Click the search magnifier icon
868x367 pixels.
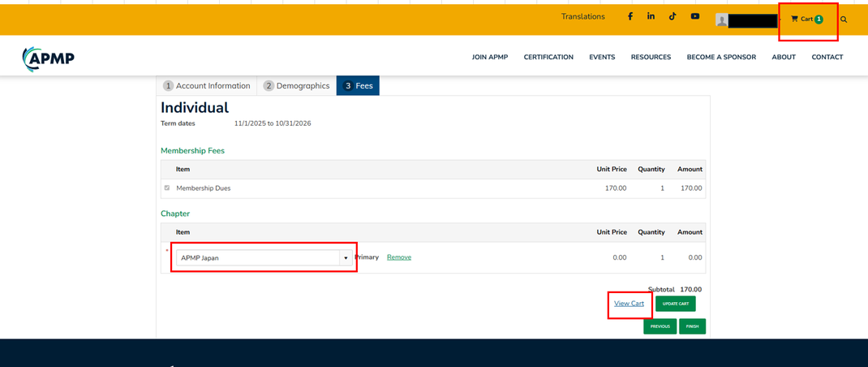coord(844,19)
